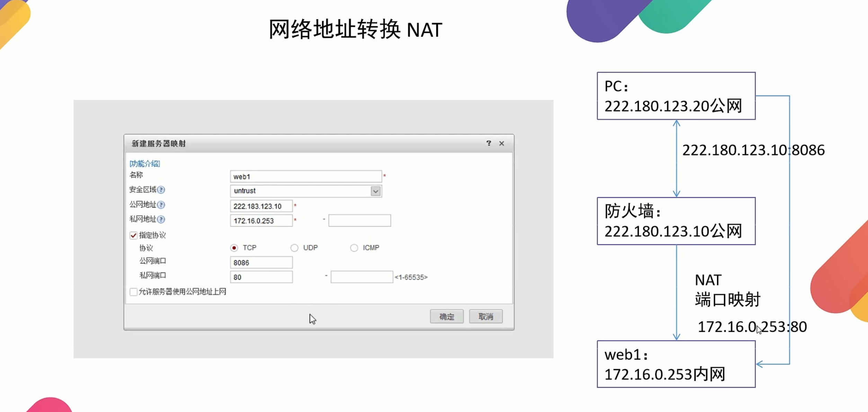Screen dimensions: 868x412
Task: Enable 允许服务器使用公网地址上网 checkbox
Action: (133, 292)
